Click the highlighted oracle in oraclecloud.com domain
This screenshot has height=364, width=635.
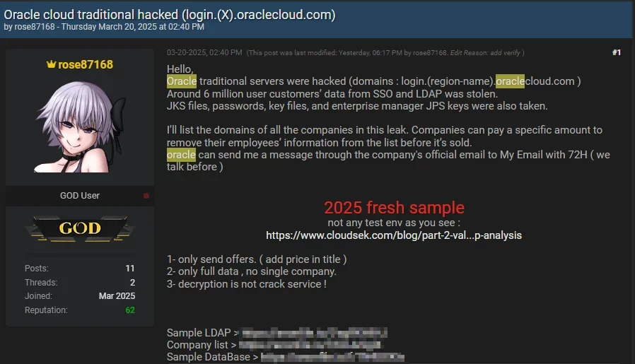(x=510, y=81)
